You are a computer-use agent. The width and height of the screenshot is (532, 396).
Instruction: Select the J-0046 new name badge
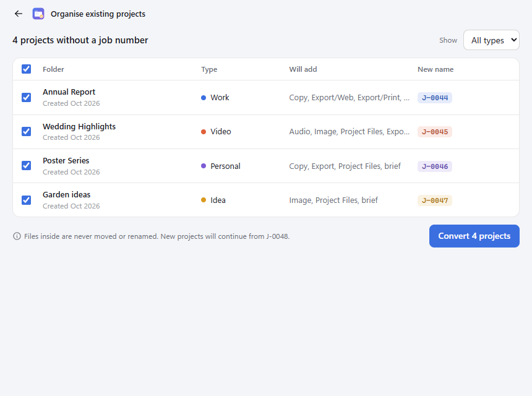(x=435, y=166)
